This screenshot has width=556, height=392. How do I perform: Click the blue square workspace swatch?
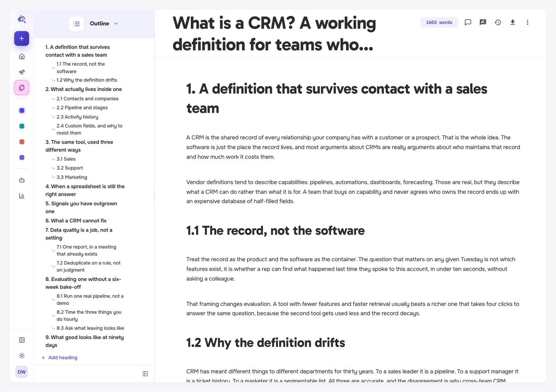[22, 111]
